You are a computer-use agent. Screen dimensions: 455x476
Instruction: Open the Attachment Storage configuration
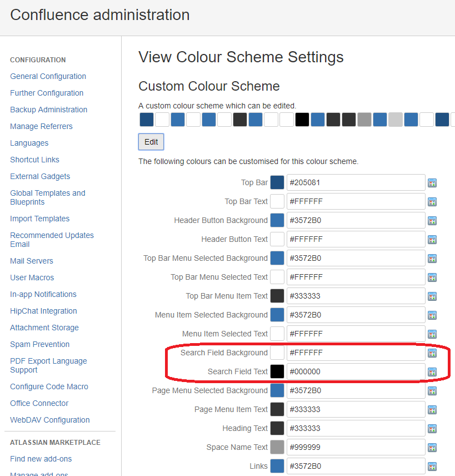coord(44,328)
